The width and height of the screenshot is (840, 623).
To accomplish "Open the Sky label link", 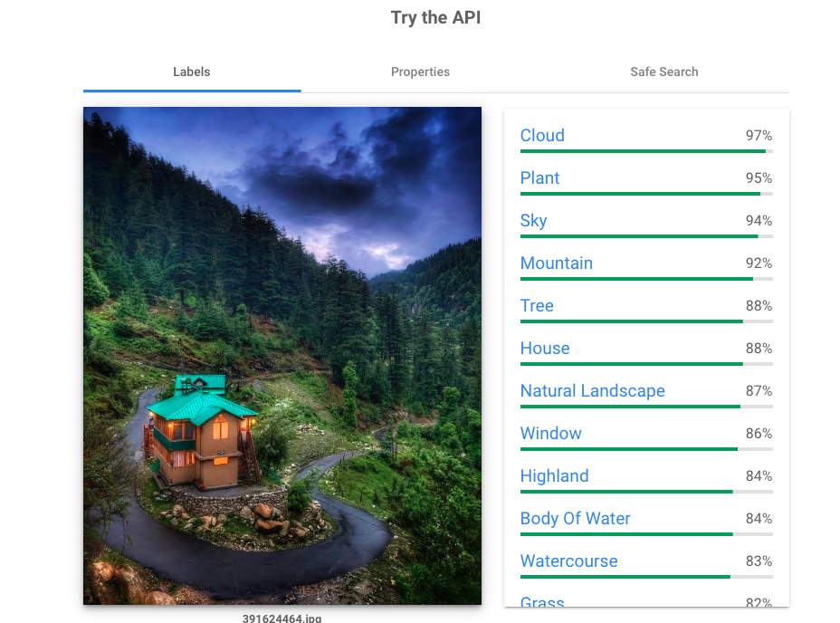I will point(533,220).
